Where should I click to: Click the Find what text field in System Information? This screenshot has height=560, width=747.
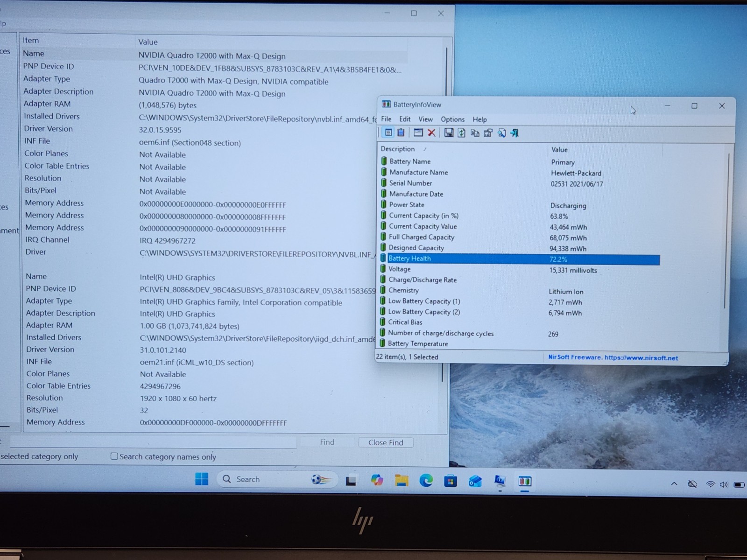pos(153,441)
